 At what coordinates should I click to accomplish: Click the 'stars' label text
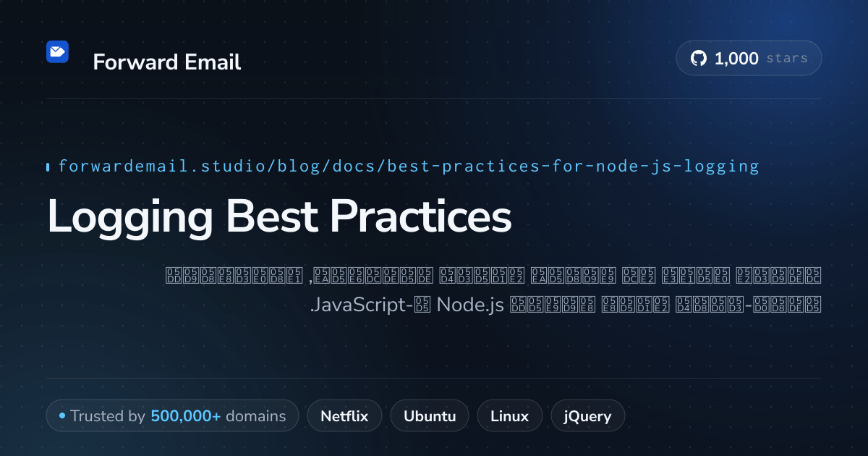[x=786, y=59]
